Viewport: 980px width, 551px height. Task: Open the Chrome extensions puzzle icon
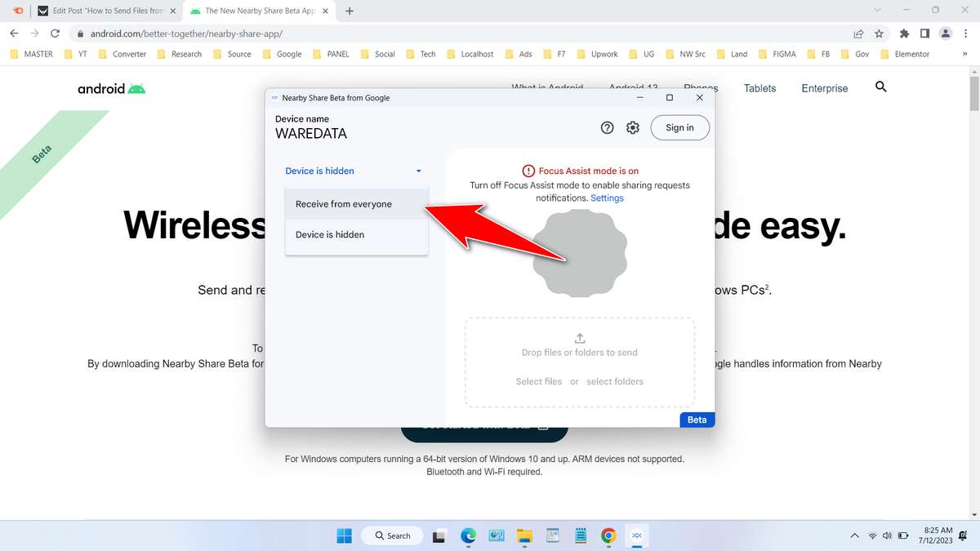coord(903,35)
